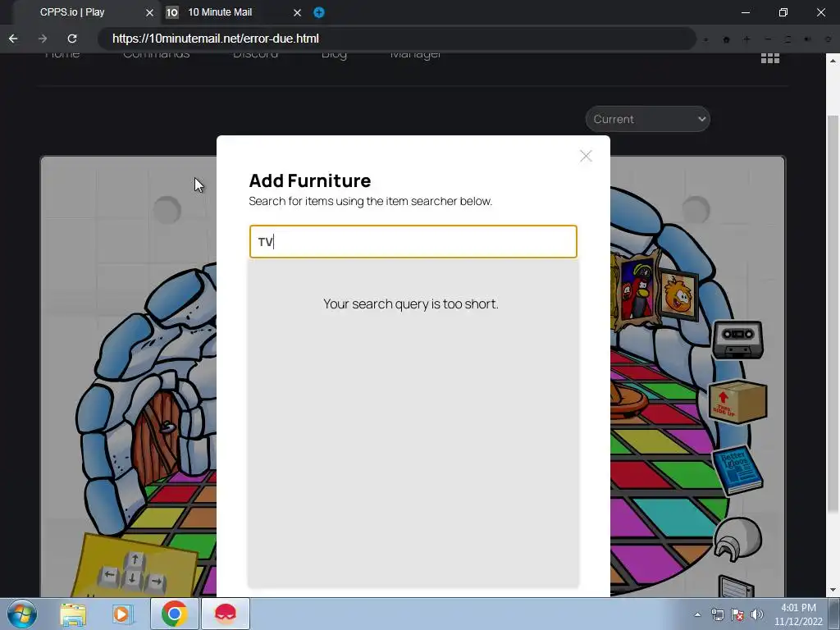Click the furniture search input containing TV
This screenshot has width=840, height=630.
click(x=413, y=242)
